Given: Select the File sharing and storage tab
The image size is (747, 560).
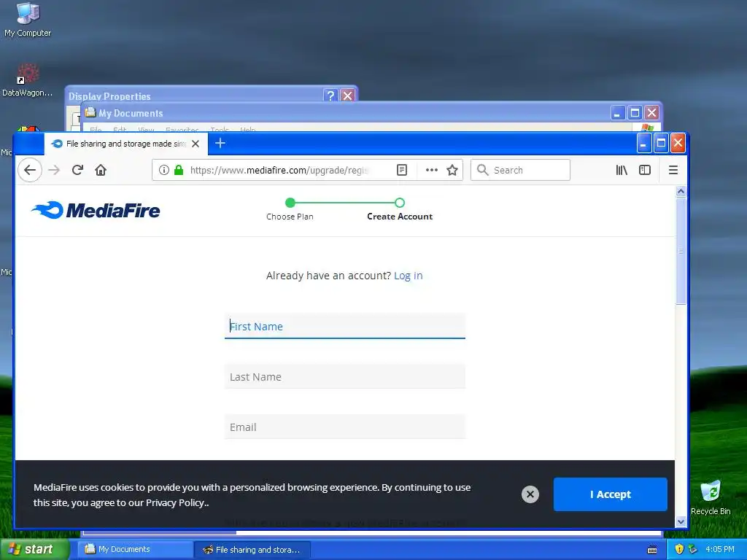Looking at the screenshot, I should 126,144.
